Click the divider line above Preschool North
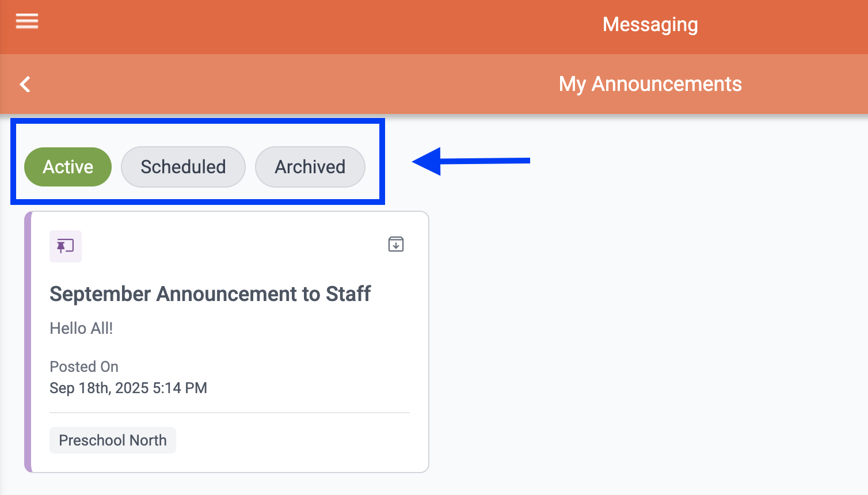Image resolution: width=868 pixels, height=495 pixels. click(229, 413)
